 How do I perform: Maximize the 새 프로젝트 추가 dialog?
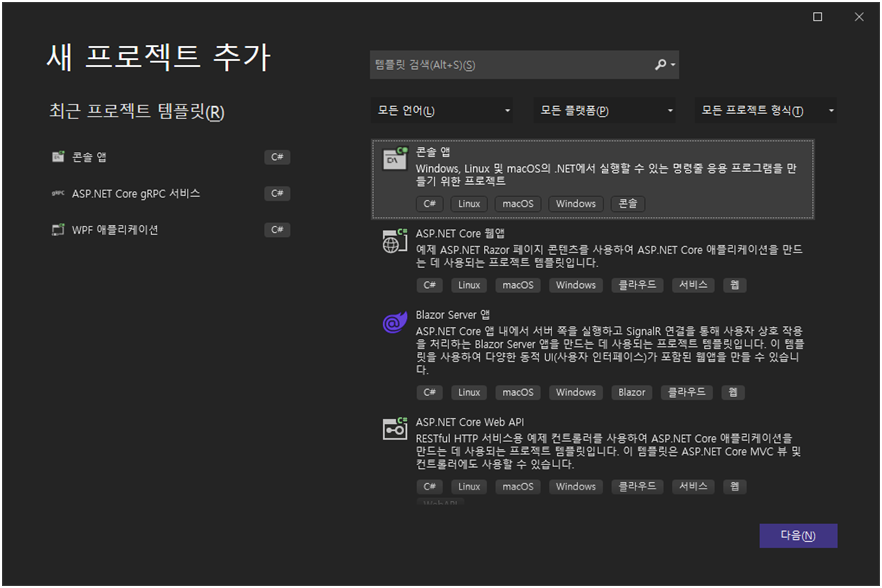(817, 17)
